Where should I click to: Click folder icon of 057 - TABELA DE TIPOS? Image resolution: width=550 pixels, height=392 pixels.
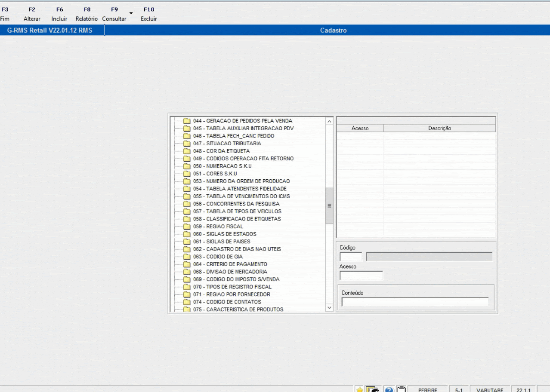coord(187,211)
